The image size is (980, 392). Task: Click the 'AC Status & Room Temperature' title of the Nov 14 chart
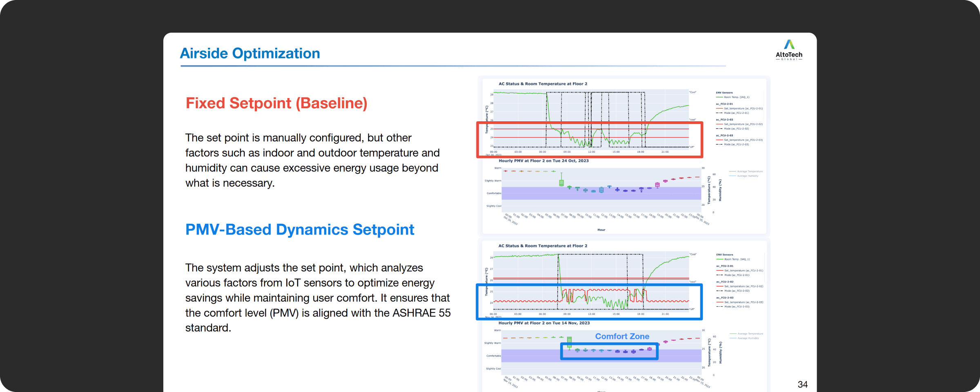point(543,246)
